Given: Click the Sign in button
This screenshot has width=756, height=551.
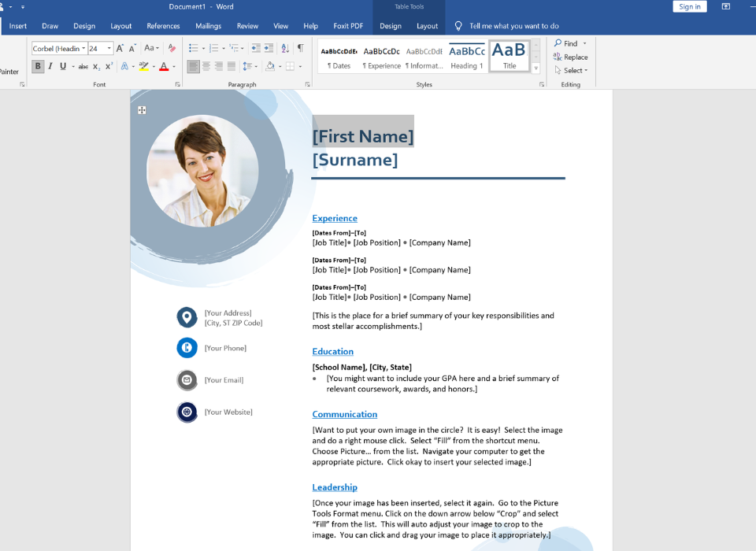Looking at the screenshot, I should [690, 7].
